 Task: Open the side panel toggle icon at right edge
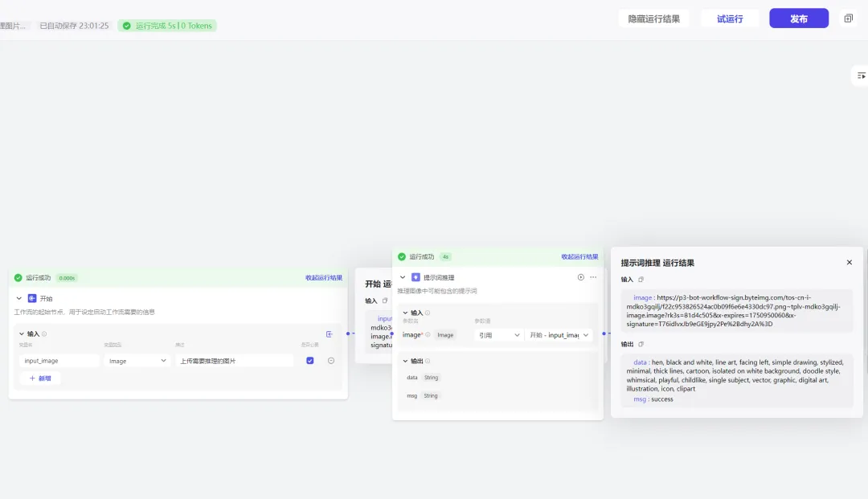(861, 76)
